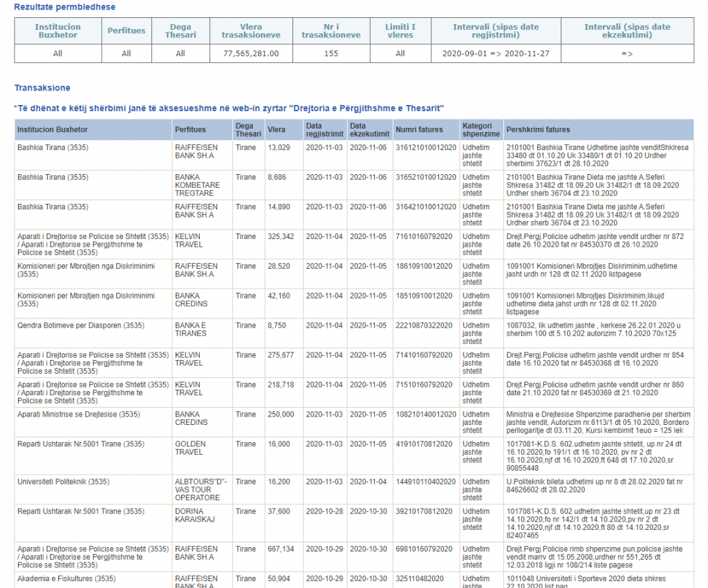
Task: Click the 'Data ekzekutimit' column header
Action: (x=369, y=129)
